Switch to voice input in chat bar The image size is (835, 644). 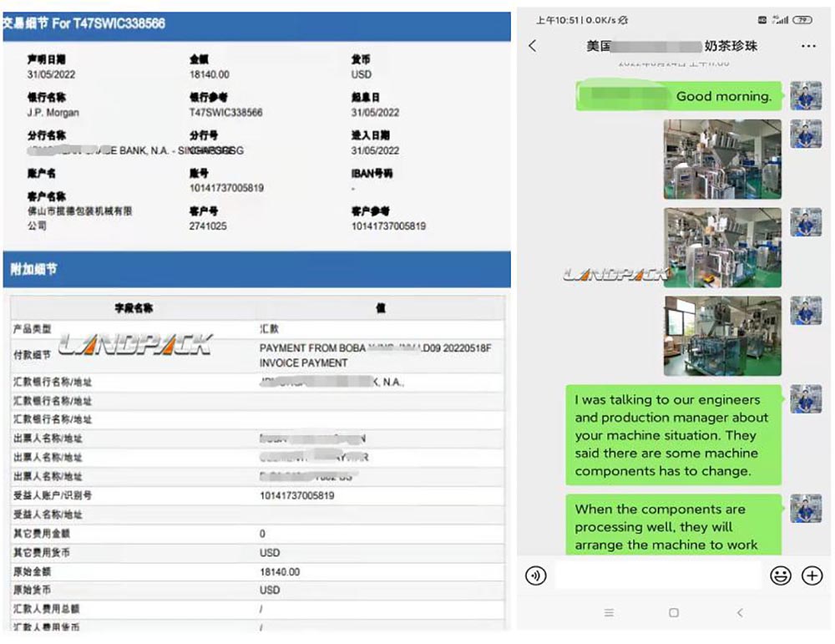pos(536,576)
